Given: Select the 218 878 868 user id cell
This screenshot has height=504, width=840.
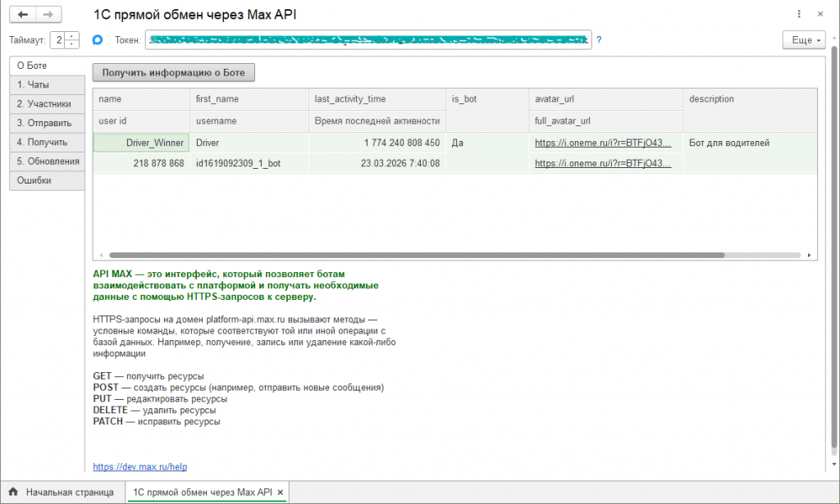Looking at the screenshot, I should point(141,163).
